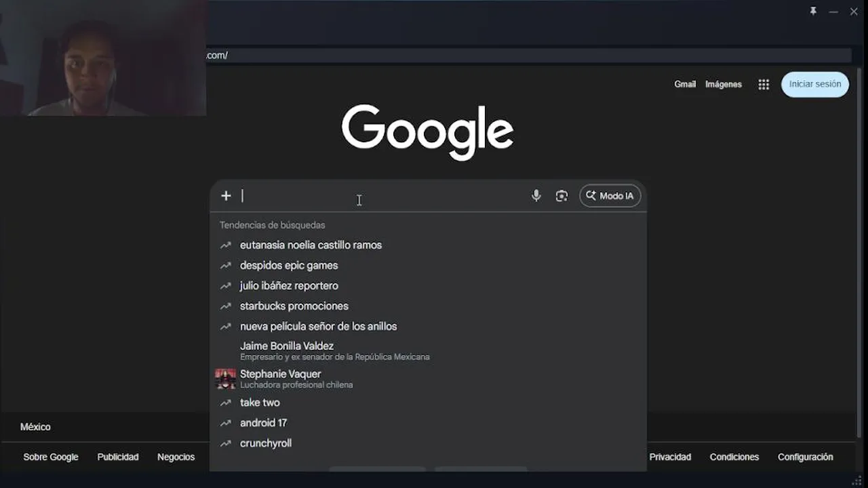Select suggestion take two
Screen dimensions: 868x488
tap(428, 403)
